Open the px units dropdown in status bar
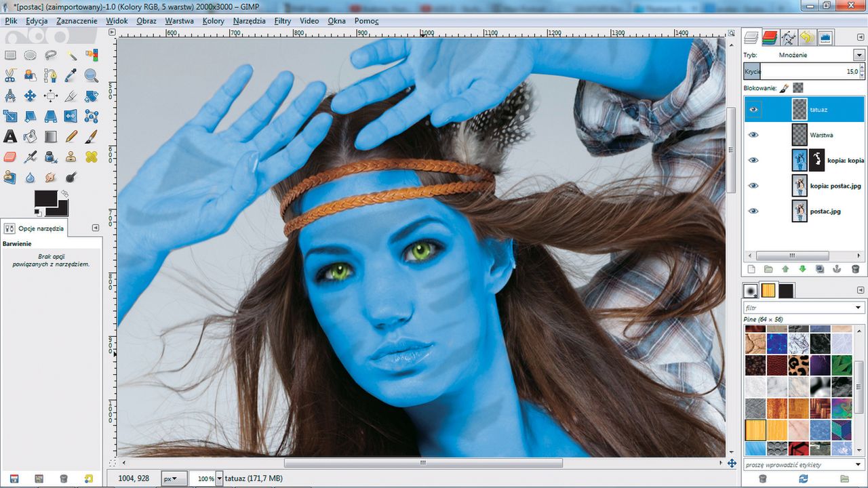The image size is (868, 488). click(174, 479)
